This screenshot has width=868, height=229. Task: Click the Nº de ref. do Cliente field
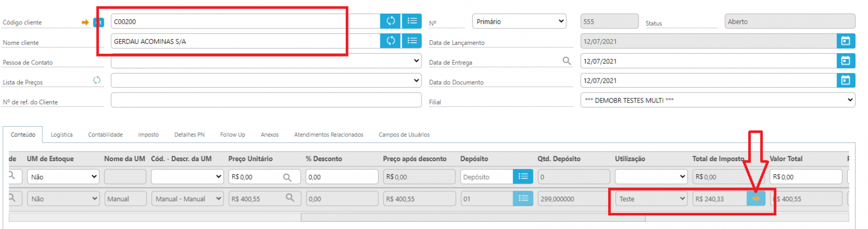tap(266, 100)
